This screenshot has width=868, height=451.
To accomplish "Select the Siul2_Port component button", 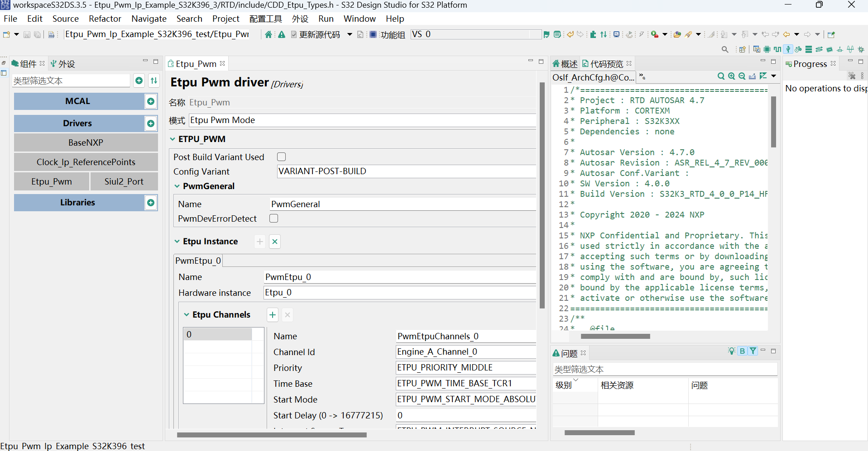I will [x=124, y=181].
